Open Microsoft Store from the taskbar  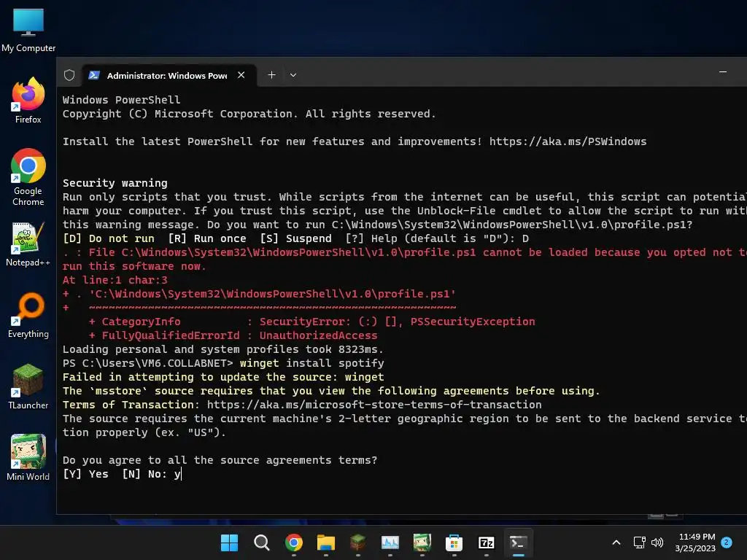454,542
